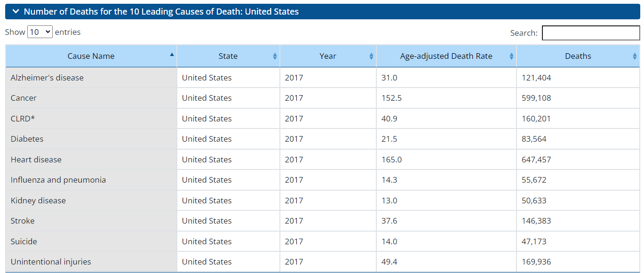
Task: Click the Deaths column sort arrows icon
Action: point(635,56)
